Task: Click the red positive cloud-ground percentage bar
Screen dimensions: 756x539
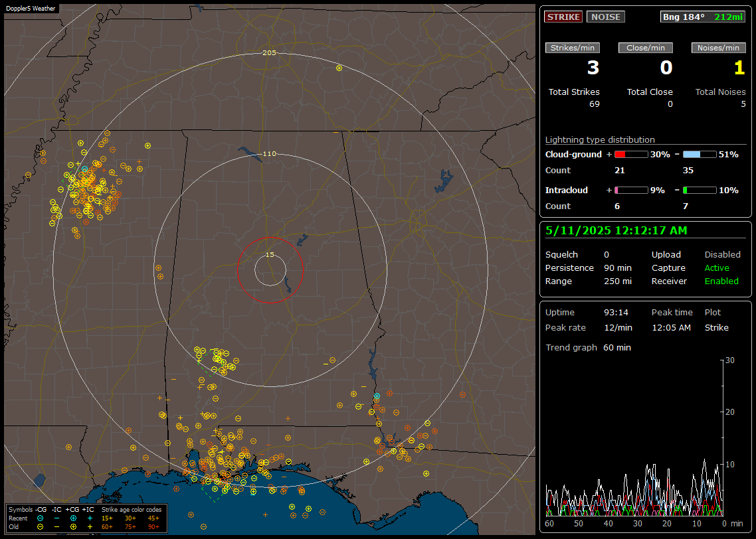Action: click(x=631, y=155)
